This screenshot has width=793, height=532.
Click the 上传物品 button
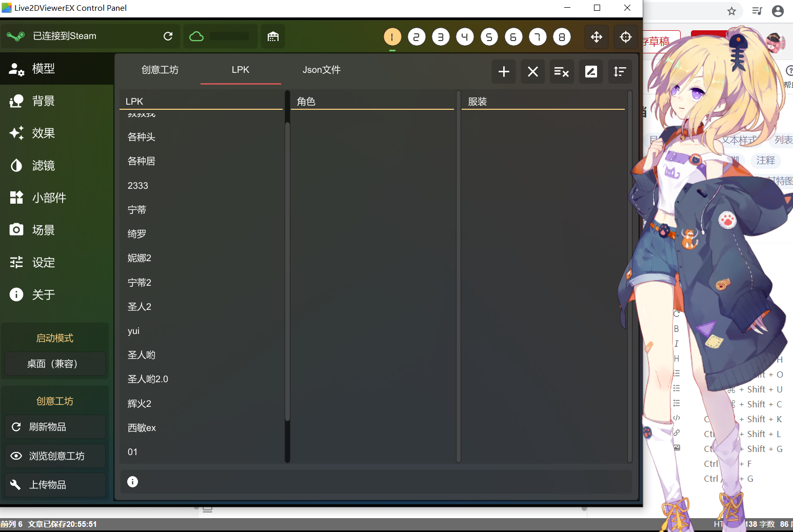click(x=55, y=485)
